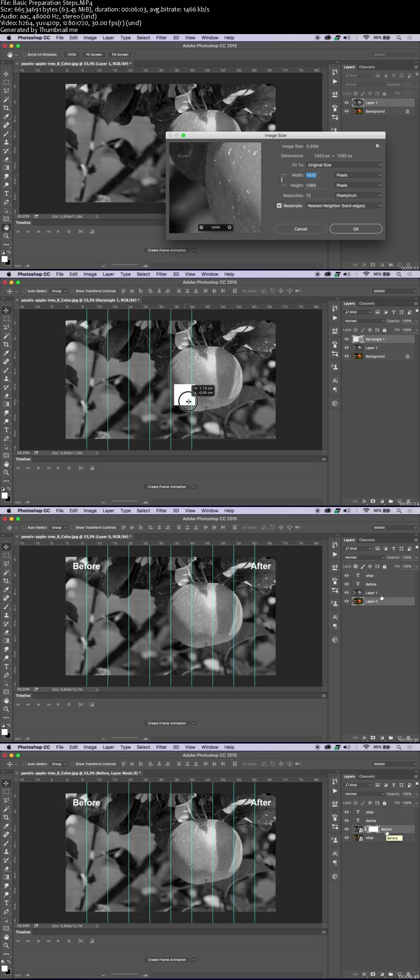Toggle the constrain proportions chain link icon
The width and height of the screenshot is (420, 980).
(x=282, y=180)
